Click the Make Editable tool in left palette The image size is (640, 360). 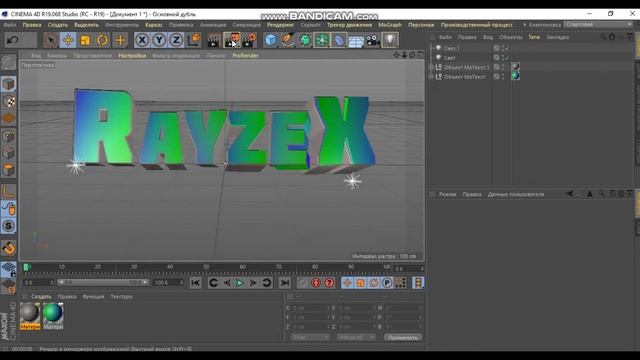click(x=8, y=62)
